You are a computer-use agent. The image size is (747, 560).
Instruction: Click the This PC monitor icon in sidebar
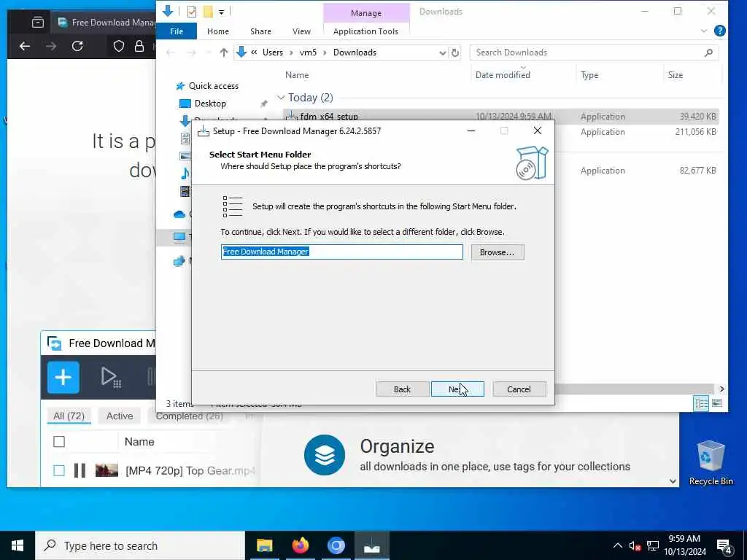click(179, 237)
